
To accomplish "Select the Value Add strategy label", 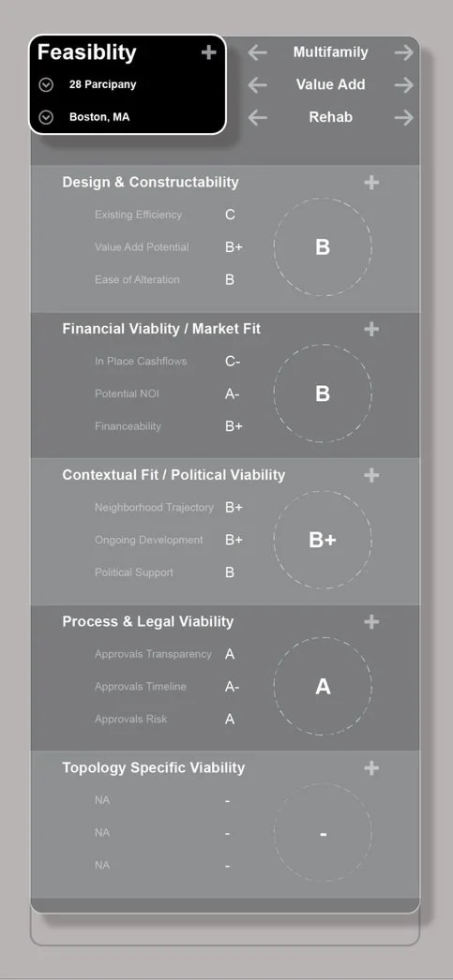I will click(x=330, y=85).
